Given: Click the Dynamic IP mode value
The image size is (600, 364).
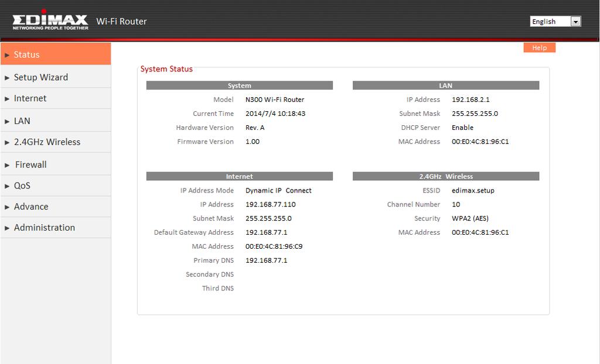Looking at the screenshot, I should (263, 190).
